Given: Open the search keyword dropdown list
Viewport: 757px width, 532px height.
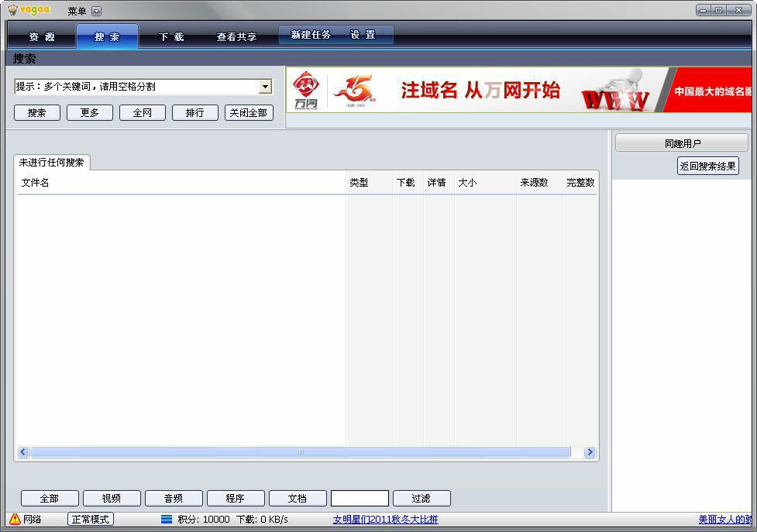Looking at the screenshot, I should tap(267, 86).
